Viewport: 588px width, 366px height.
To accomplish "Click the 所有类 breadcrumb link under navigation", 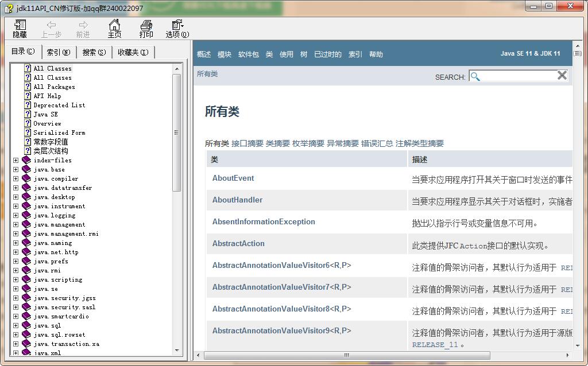I will coord(207,74).
